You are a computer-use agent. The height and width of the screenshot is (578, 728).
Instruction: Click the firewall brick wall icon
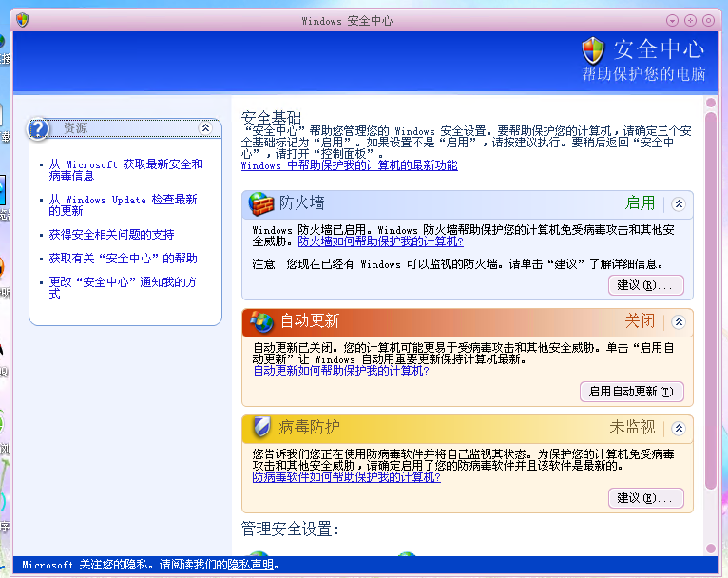click(261, 203)
